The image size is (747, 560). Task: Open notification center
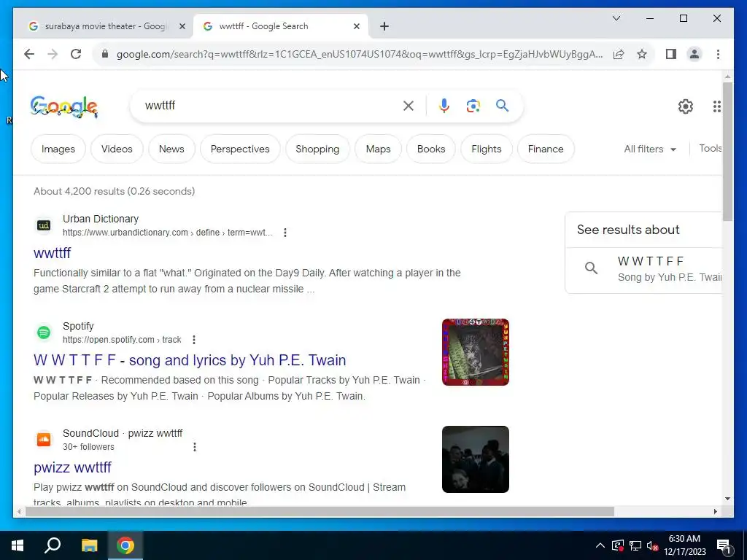pyautogui.click(x=724, y=546)
